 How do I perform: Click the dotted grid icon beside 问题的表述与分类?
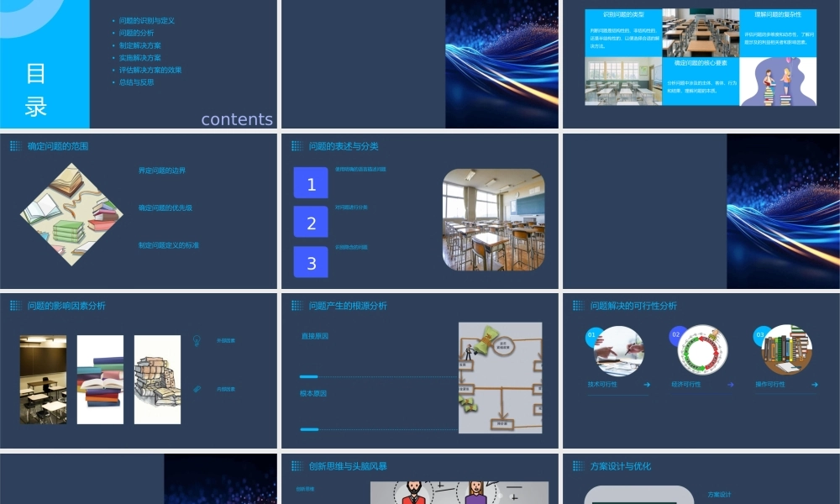(297, 145)
